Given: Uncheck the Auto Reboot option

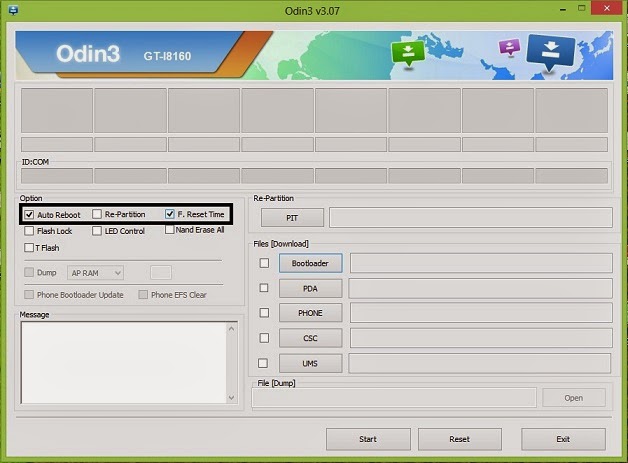Looking at the screenshot, I should point(29,215).
